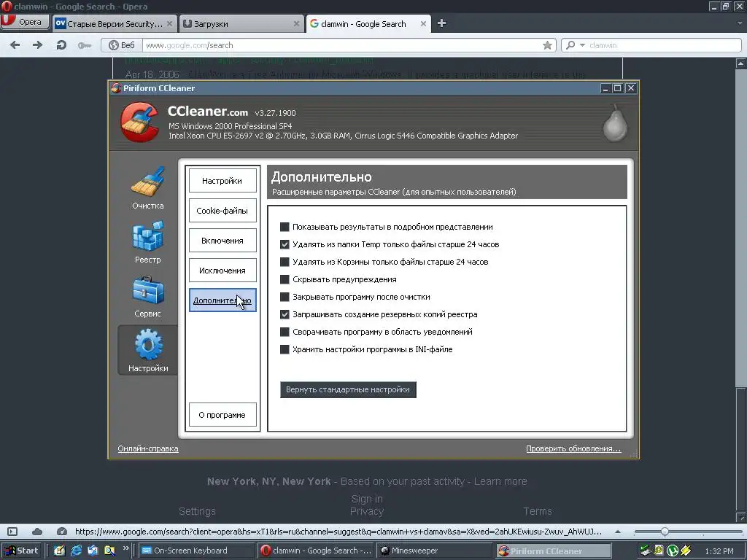This screenshot has height=560, width=747.
Task: Click Opera Turbo speedometer icon
Action: (x=61, y=532)
